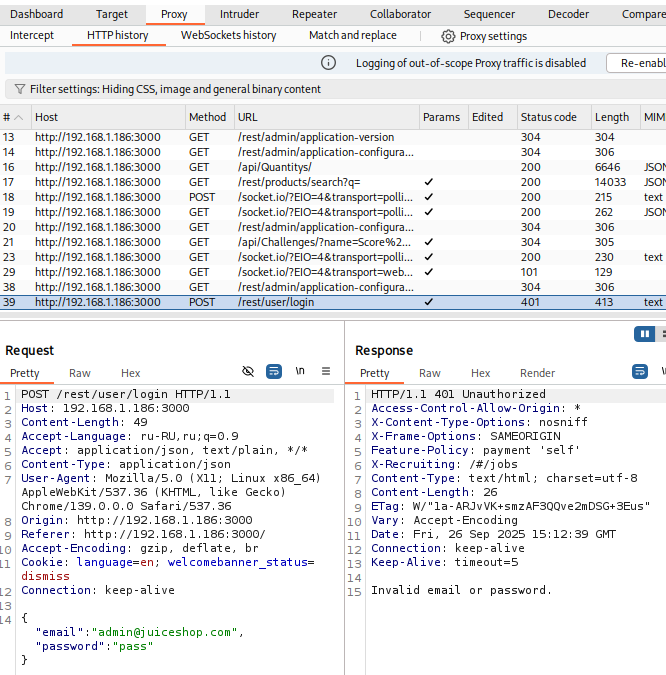Sort history by # column arrow
This screenshot has width=666, height=675.
pos(19,117)
